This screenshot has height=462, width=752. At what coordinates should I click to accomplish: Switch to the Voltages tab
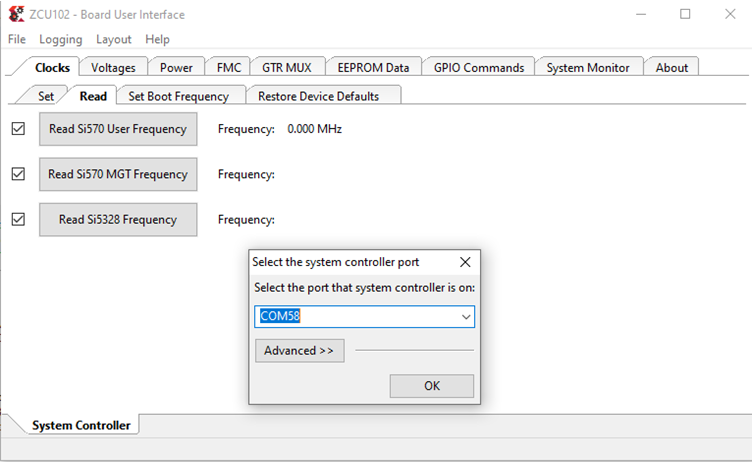tap(113, 67)
